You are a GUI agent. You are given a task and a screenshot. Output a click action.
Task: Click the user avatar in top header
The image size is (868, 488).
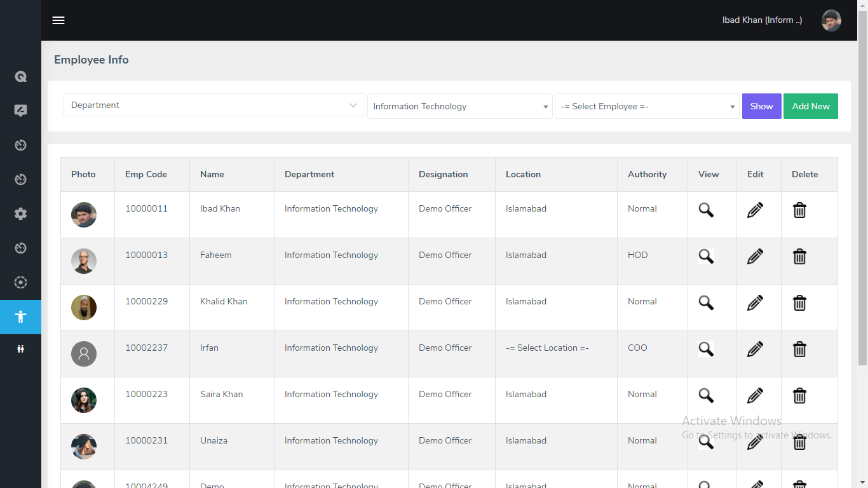(x=831, y=20)
